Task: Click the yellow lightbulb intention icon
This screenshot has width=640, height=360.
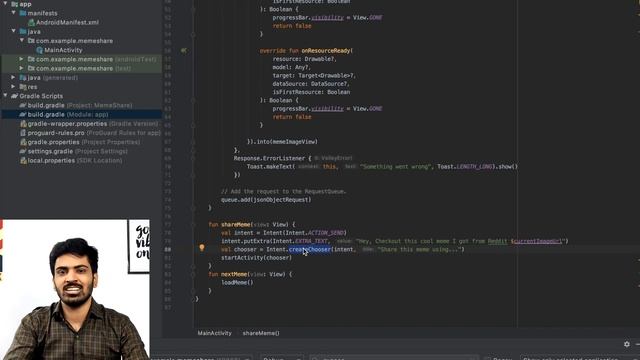Action: click(x=202, y=248)
